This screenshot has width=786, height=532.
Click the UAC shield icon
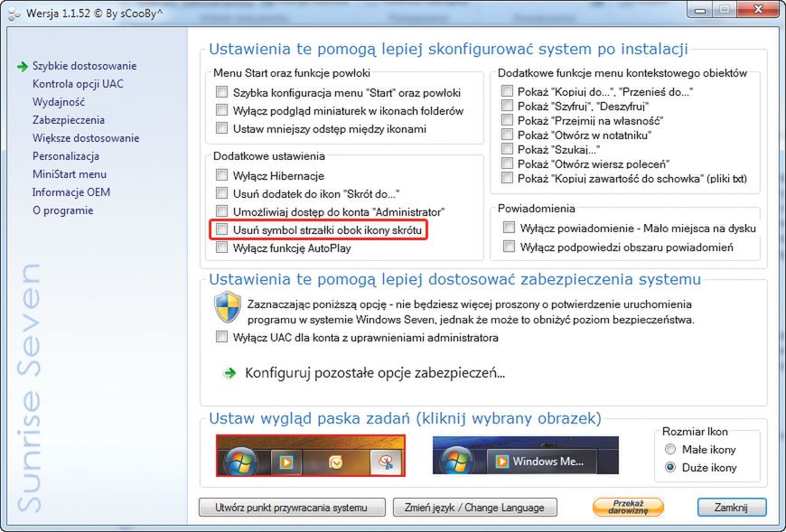click(x=228, y=307)
